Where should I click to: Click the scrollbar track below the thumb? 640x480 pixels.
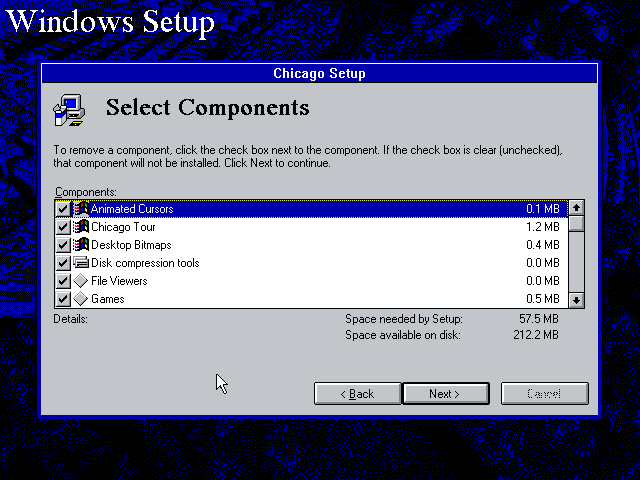[576, 262]
